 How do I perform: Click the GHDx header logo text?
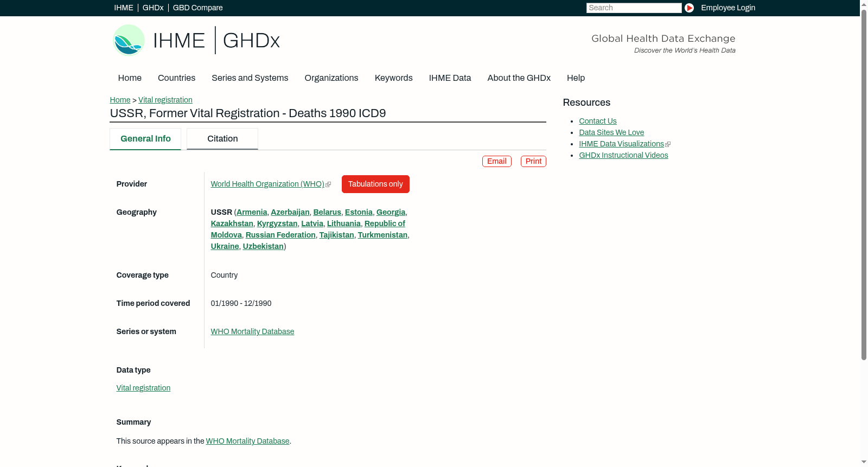[251, 41]
